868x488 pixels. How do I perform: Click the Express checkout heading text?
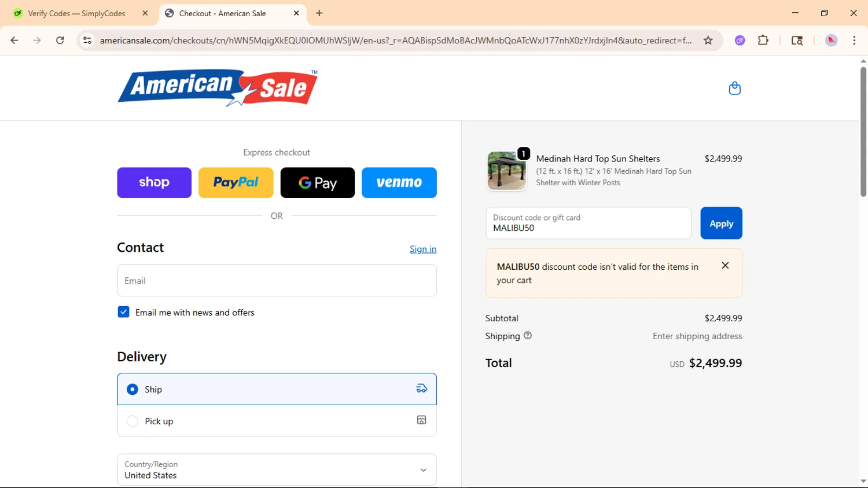click(277, 152)
